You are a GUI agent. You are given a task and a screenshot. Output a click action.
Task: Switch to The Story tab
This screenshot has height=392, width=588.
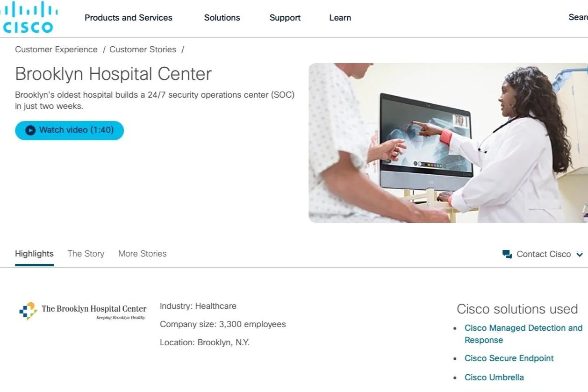(86, 254)
